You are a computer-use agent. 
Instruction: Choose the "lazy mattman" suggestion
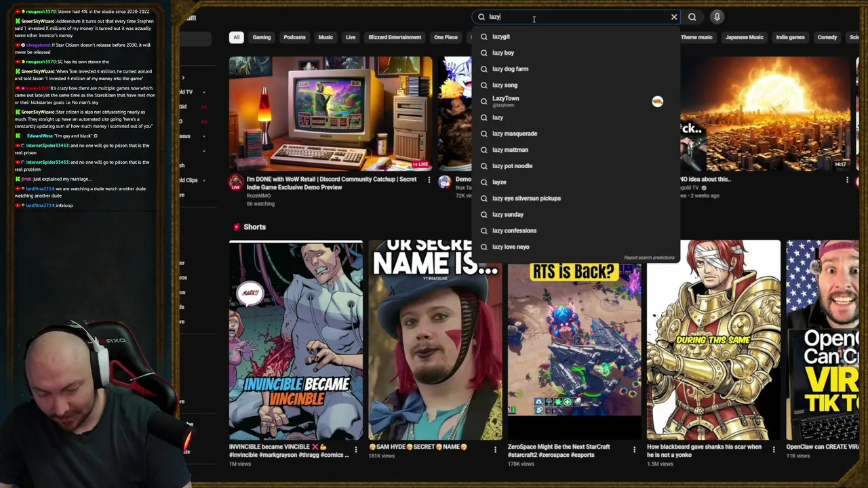[576, 150]
